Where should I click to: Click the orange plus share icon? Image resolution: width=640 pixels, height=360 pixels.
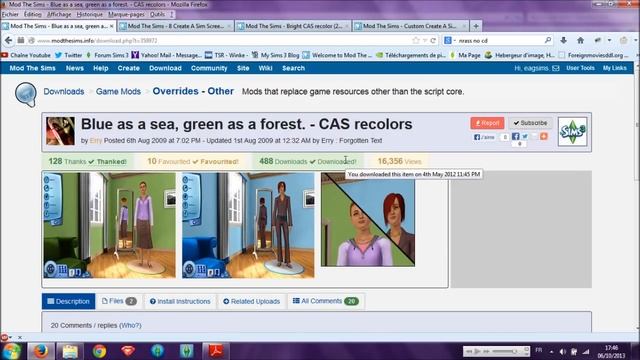[x=544, y=136]
